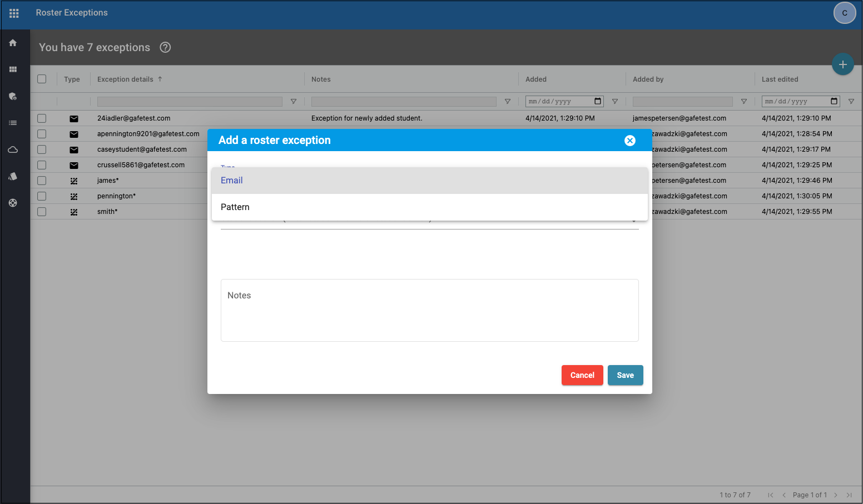
Task: Close the Add a roster exception dialog
Action: point(629,141)
